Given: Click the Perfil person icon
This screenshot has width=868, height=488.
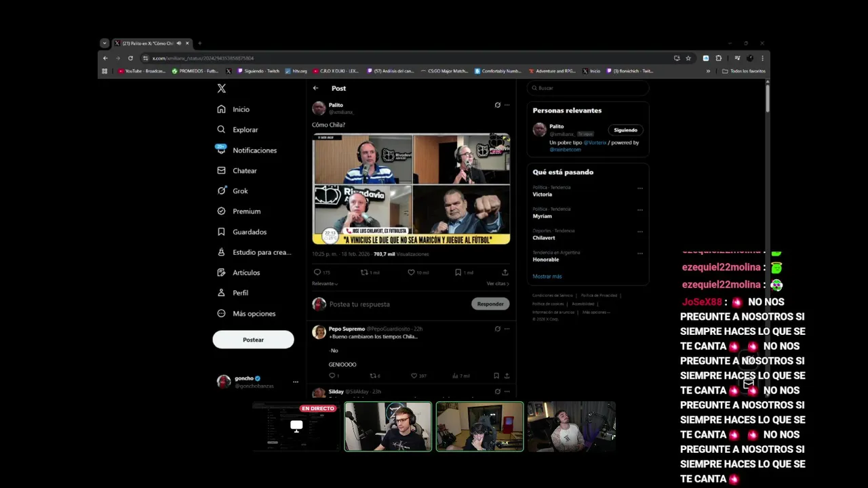Looking at the screenshot, I should 221,293.
